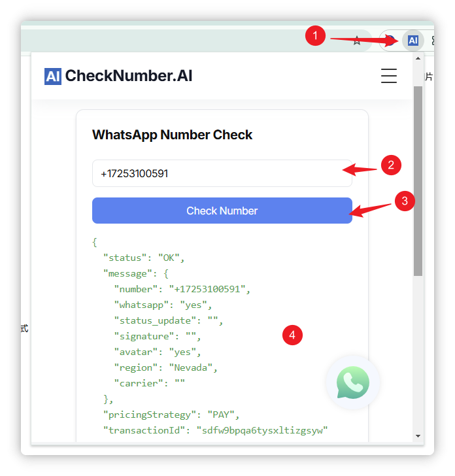The height and width of the screenshot is (476, 455).
Task: Click the red step 4 marker
Action: point(292,335)
